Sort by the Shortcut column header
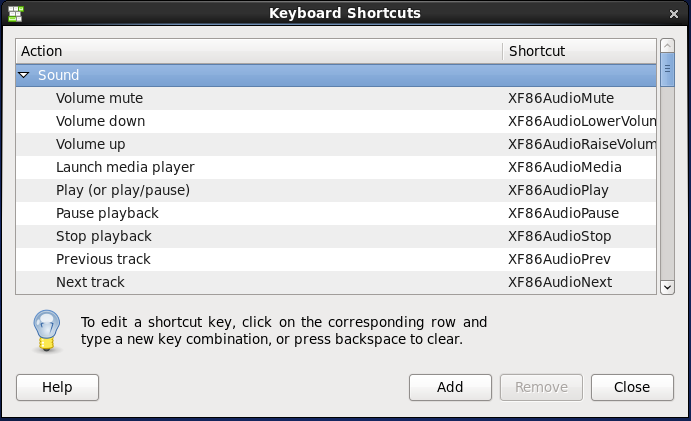This screenshot has width=691, height=421. click(578, 51)
